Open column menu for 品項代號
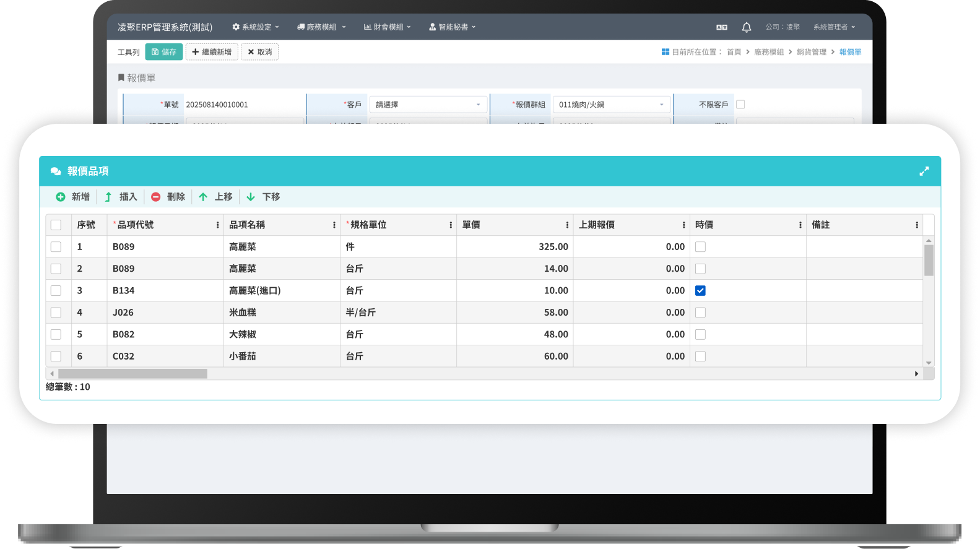 (217, 225)
